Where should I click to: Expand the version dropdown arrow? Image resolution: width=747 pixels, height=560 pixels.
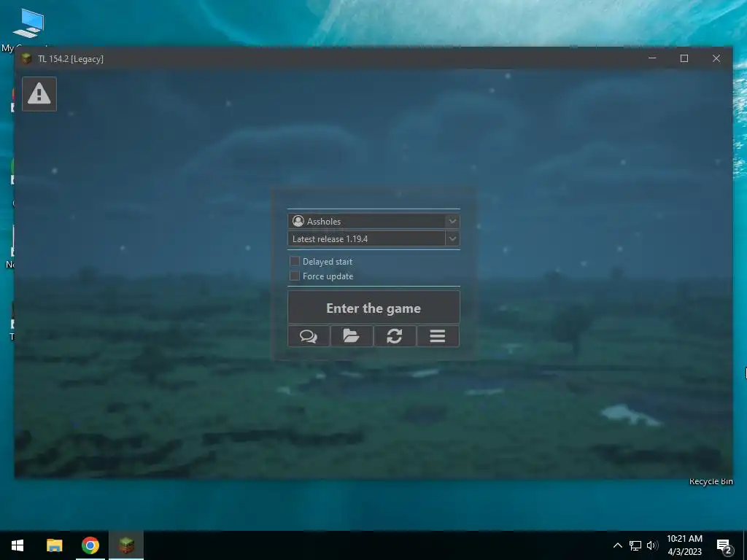(452, 238)
